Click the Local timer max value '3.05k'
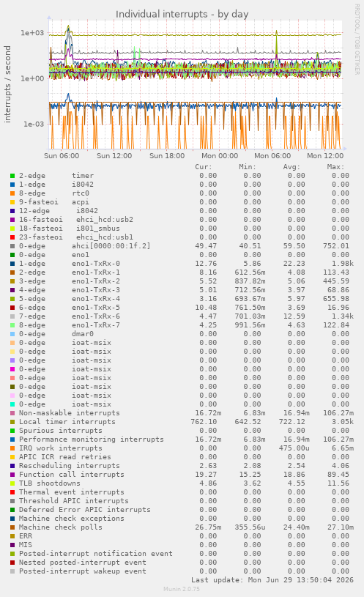 (342, 422)
